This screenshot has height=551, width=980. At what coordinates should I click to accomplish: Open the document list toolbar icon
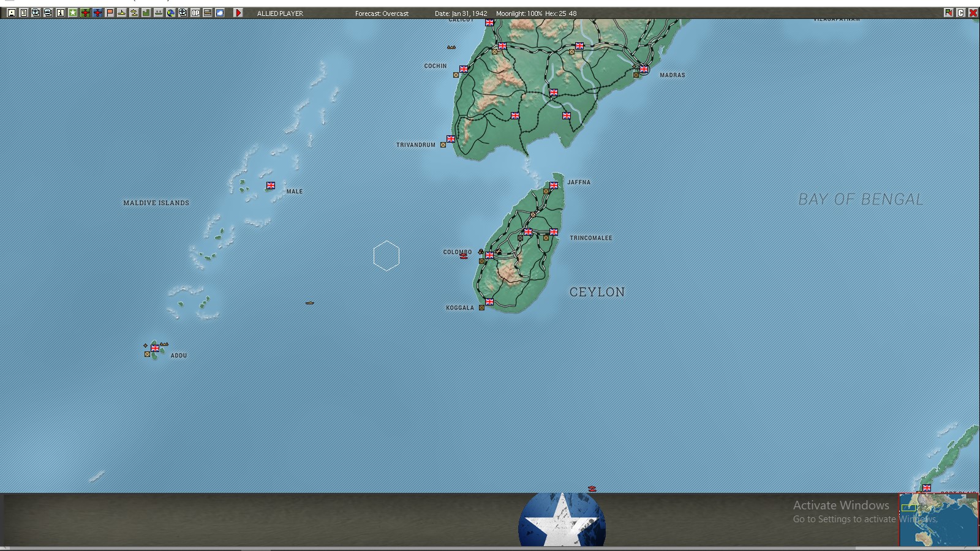pos(24,13)
